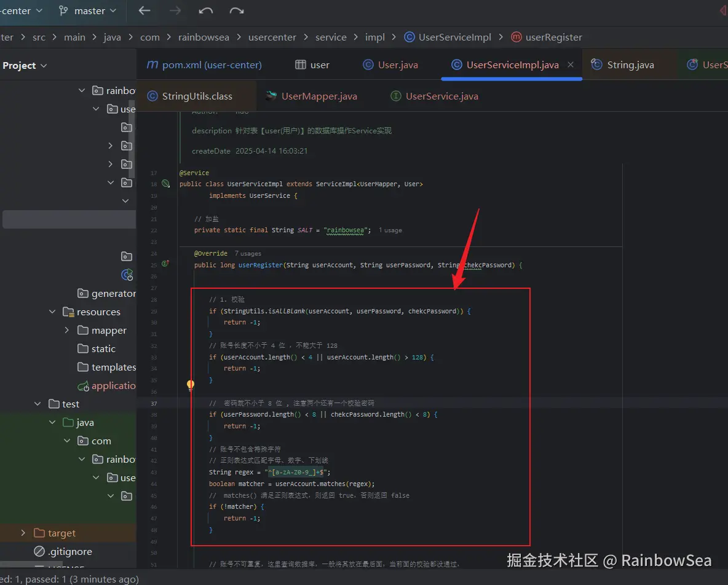This screenshot has height=585, width=728.
Task: Click the userRegister breadcrumb
Action: pos(553,37)
